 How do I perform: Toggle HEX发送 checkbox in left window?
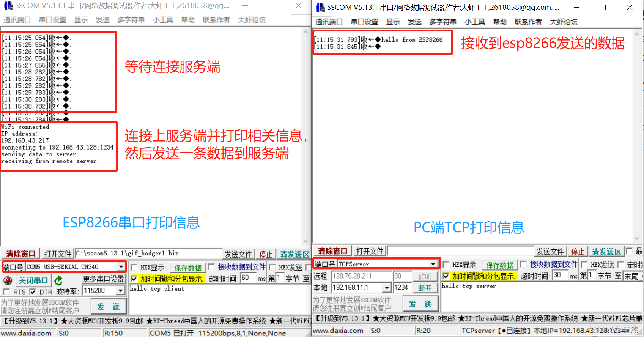tap(272, 268)
